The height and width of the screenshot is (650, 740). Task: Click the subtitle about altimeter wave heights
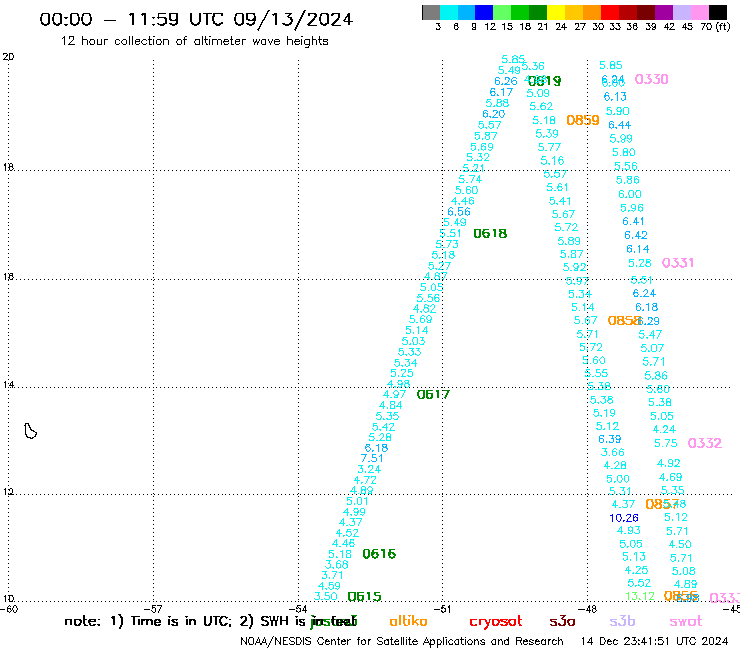point(194,41)
